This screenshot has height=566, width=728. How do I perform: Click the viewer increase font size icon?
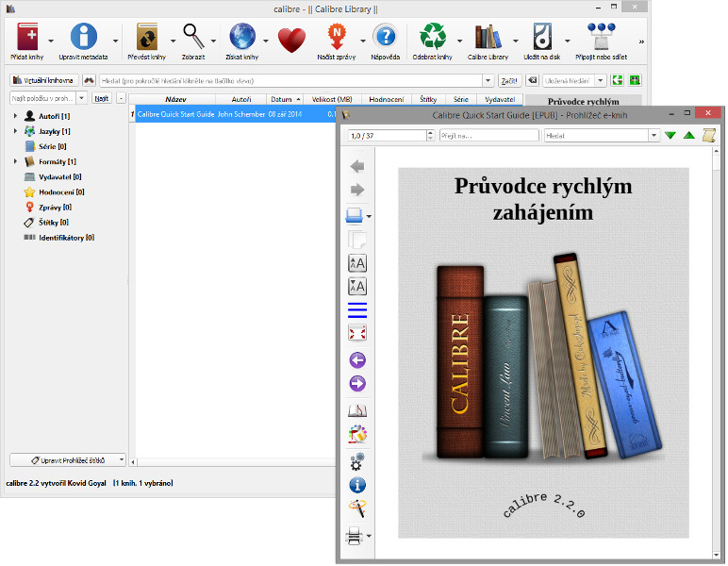[x=357, y=263]
